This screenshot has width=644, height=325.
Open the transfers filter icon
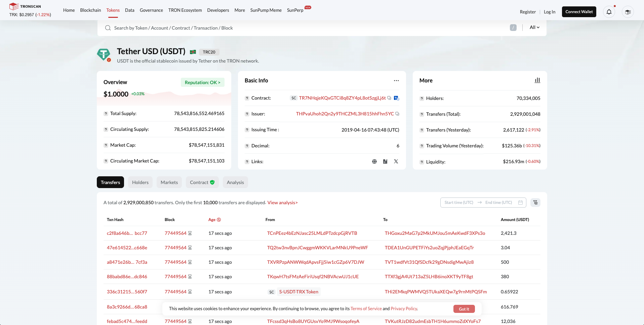click(535, 203)
